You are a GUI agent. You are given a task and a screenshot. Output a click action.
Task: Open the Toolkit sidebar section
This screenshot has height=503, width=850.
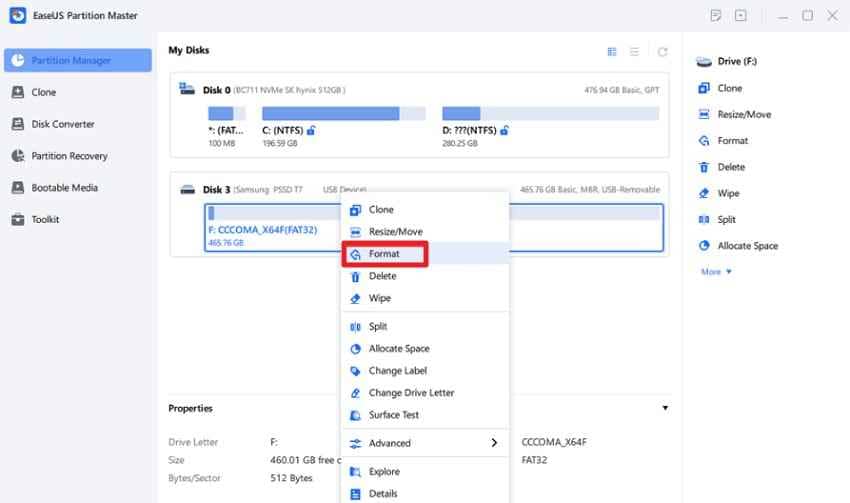click(35, 220)
